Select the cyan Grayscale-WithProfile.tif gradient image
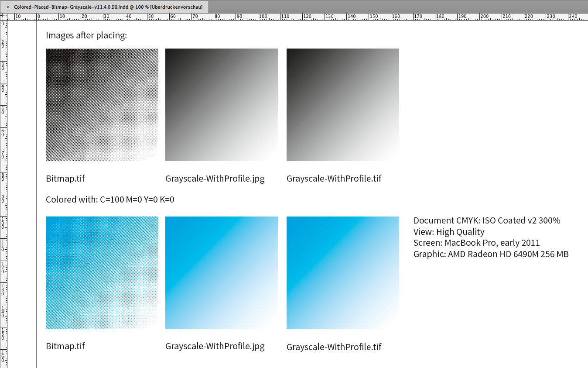588x368 pixels. click(x=343, y=272)
